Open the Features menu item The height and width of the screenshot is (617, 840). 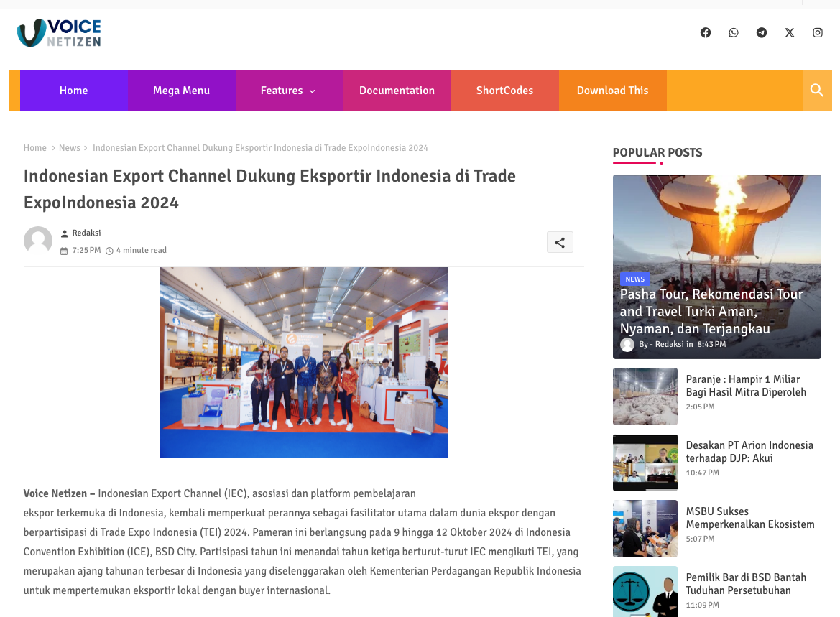(x=290, y=91)
